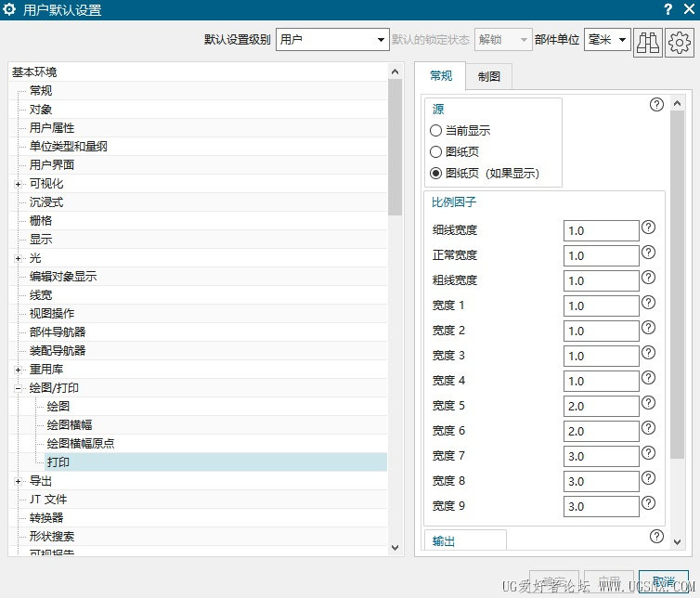This screenshot has height=598, width=700.
Task: Switch to the 制图 tab
Action: (489, 77)
